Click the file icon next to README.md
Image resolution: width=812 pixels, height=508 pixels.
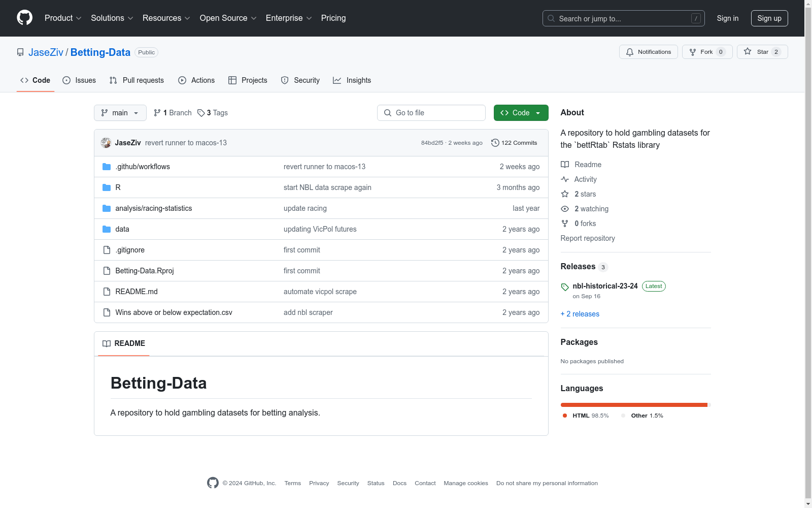[x=107, y=292]
